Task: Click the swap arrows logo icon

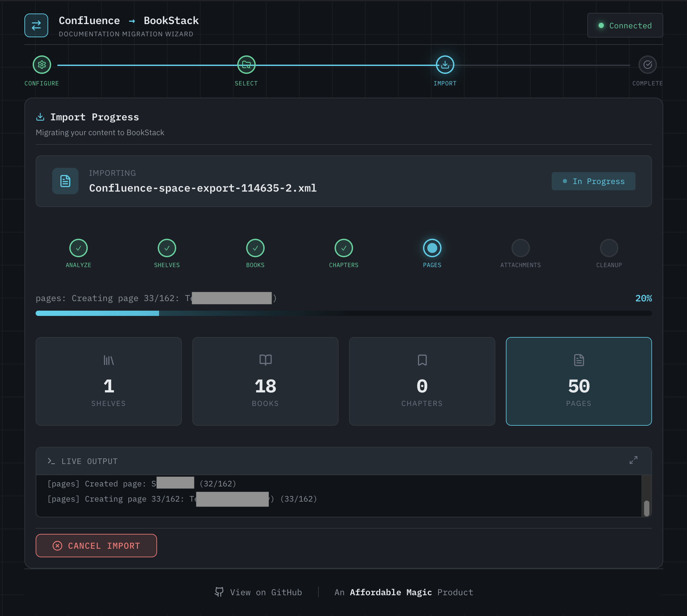Action: point(36,25)
